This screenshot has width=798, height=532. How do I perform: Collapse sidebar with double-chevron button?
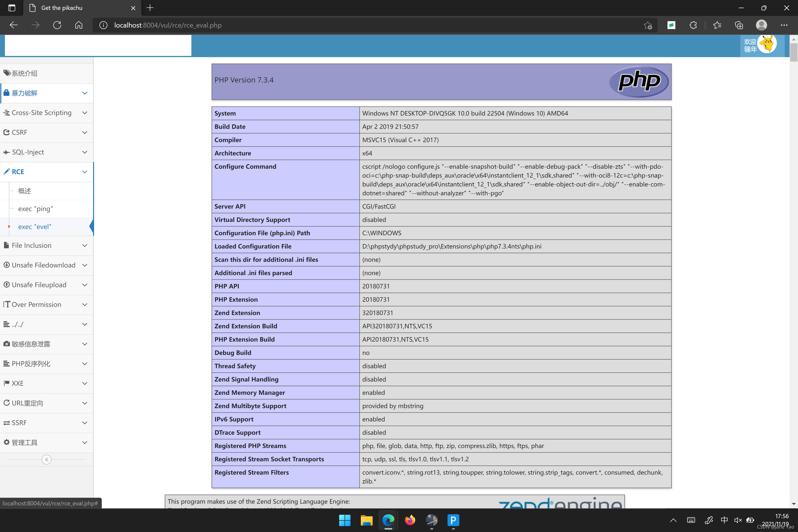click(x=47, y=459)
